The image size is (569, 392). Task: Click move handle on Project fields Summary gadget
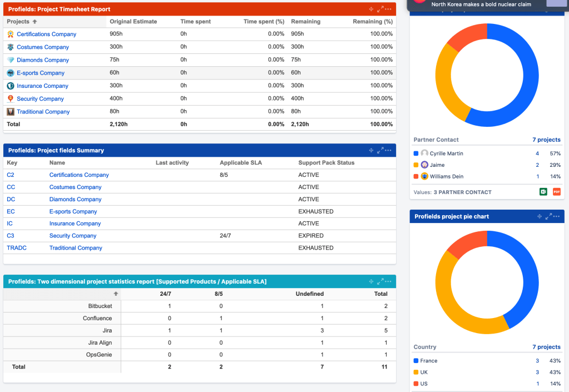(x=372, y=151)
